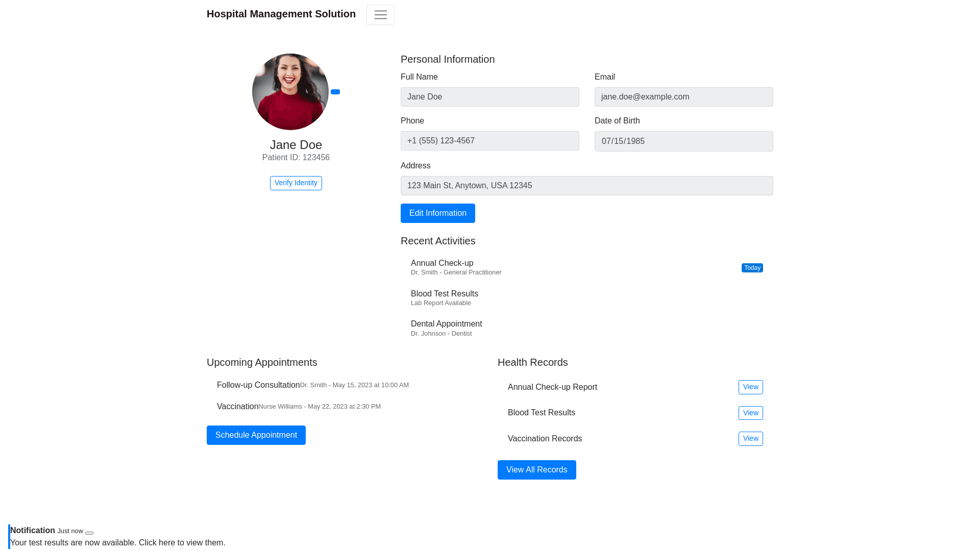Click the Today badge on Annual Check-up
The image size is (980, 551).
click(752, 268)
